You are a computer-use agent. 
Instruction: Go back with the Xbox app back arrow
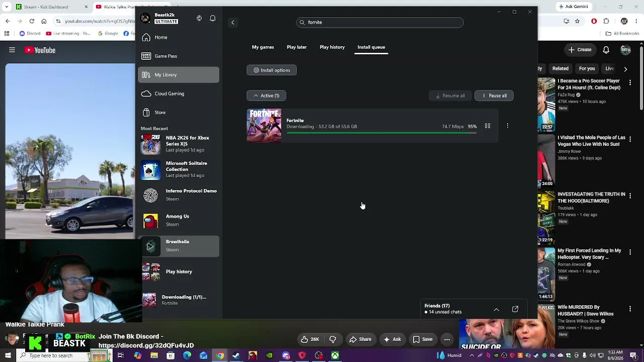point(232,22)
